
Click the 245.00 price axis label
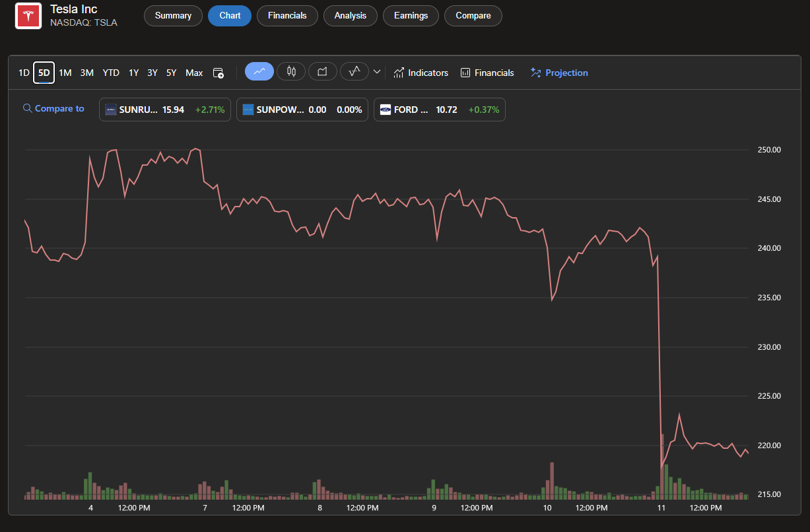point(768,199)
